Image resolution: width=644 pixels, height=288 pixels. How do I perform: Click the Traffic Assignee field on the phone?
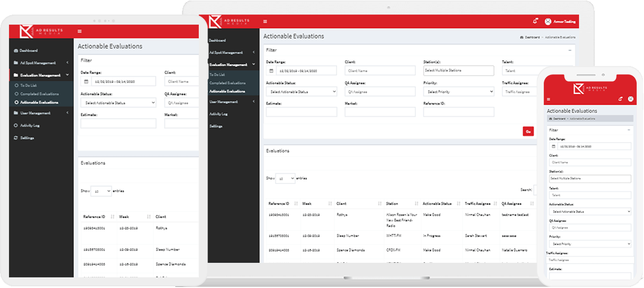590,260
